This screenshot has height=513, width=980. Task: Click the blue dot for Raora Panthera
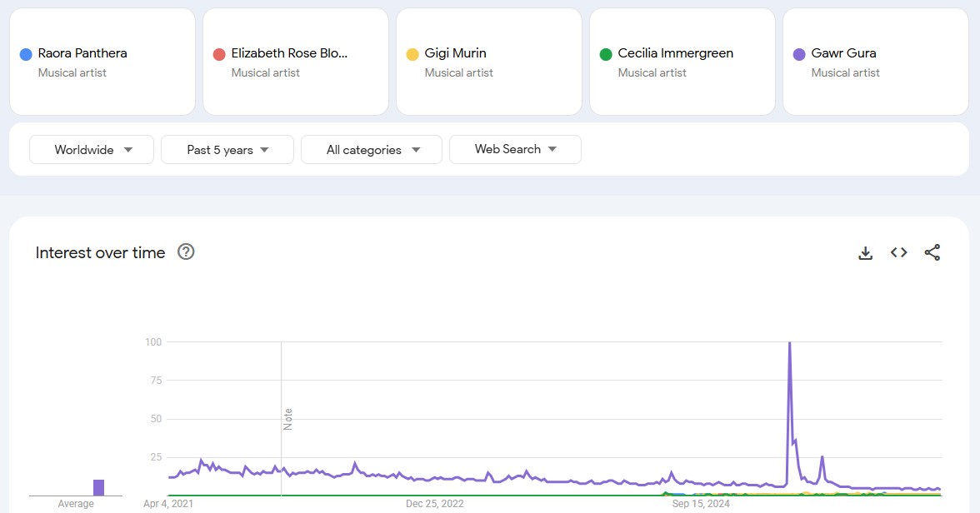26,54
